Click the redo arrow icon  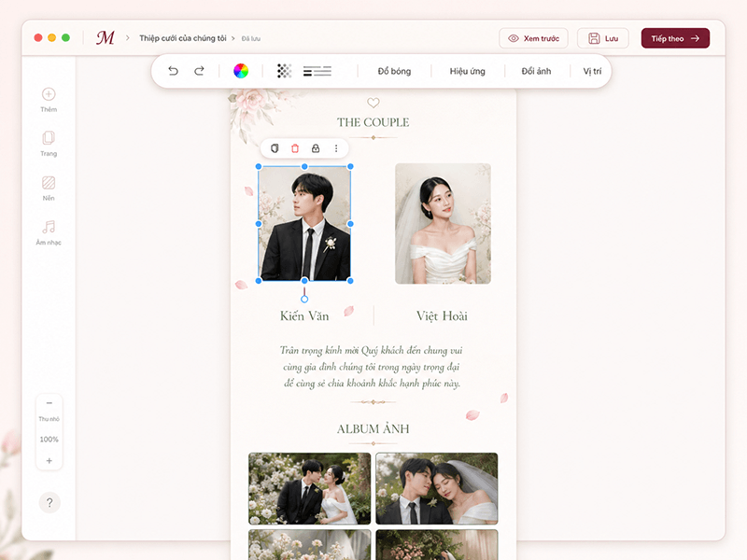point(199,71)
